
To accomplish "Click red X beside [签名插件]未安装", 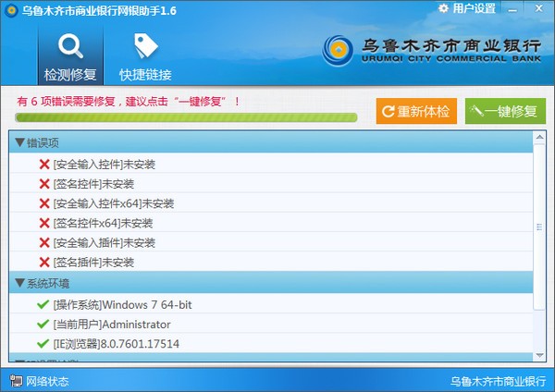I will click(x=44, y=263).
